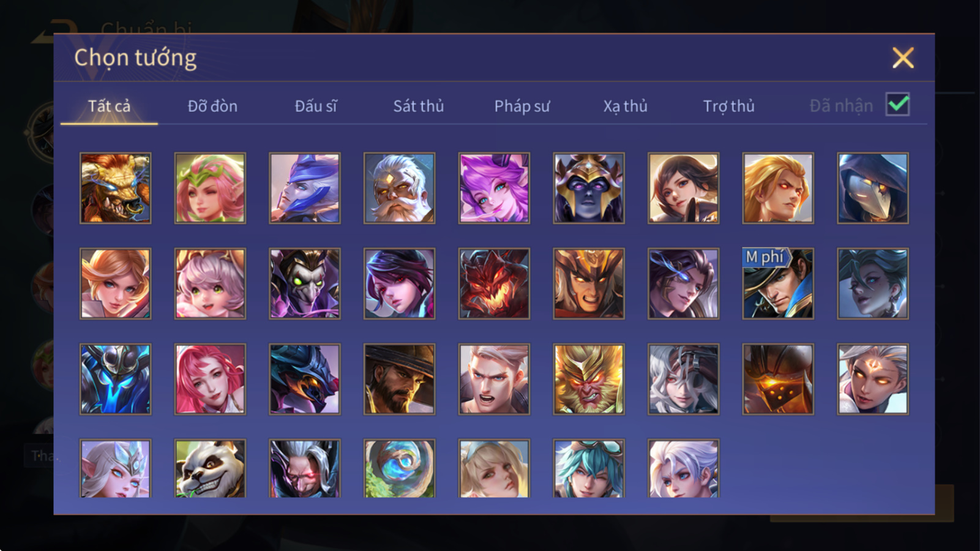Pick the teal-haired goggles hero portrait

tap(589, 468)
